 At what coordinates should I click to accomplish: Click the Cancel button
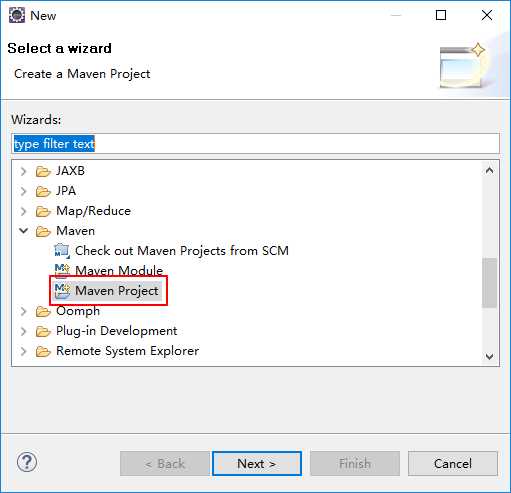pos(453,464)
